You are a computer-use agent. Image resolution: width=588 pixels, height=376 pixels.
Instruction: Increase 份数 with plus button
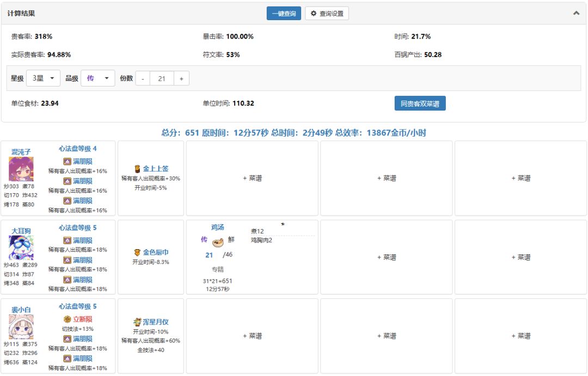tap(181, 78)
